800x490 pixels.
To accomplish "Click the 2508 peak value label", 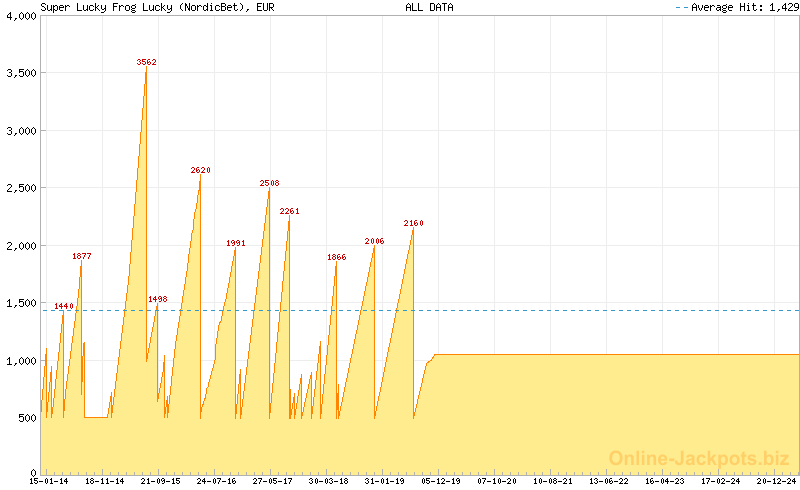I will [269, 183].
